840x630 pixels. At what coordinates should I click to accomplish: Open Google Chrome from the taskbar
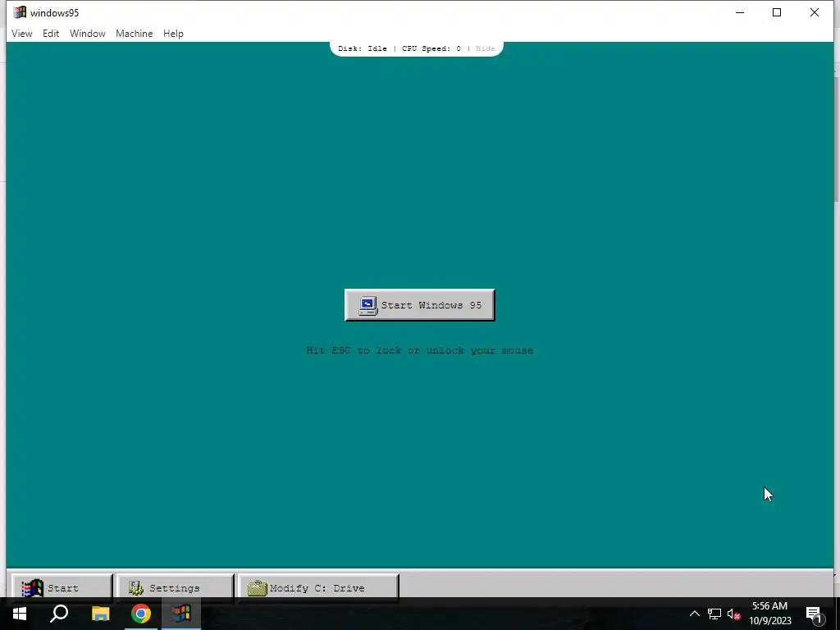coord(141,614)
